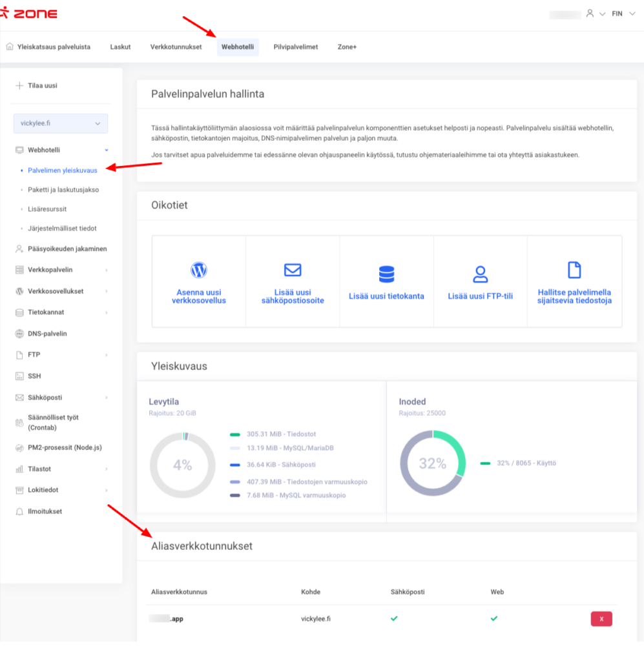Click the file icon for managing server files
Image resolution: width=644 pixels, height=661 pixels.
[x=574, y=270]
